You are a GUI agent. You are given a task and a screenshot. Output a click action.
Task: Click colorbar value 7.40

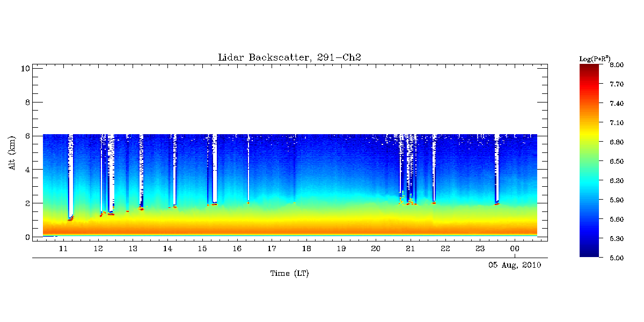coord(617,104)
